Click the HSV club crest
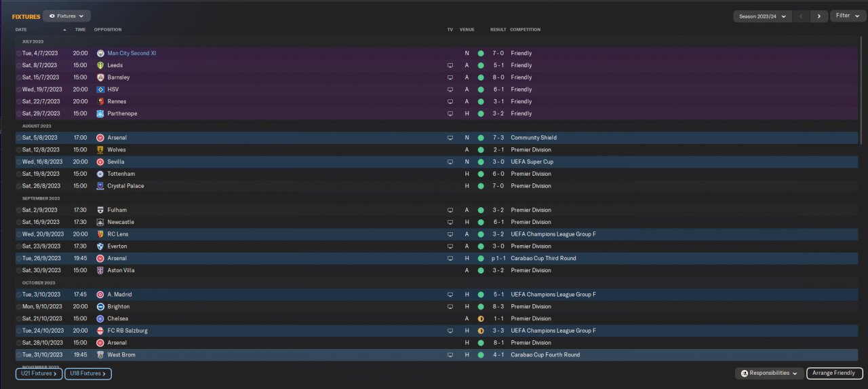This screenshot has height=389, width=868. pyautogui.click(x=100, y=90)
